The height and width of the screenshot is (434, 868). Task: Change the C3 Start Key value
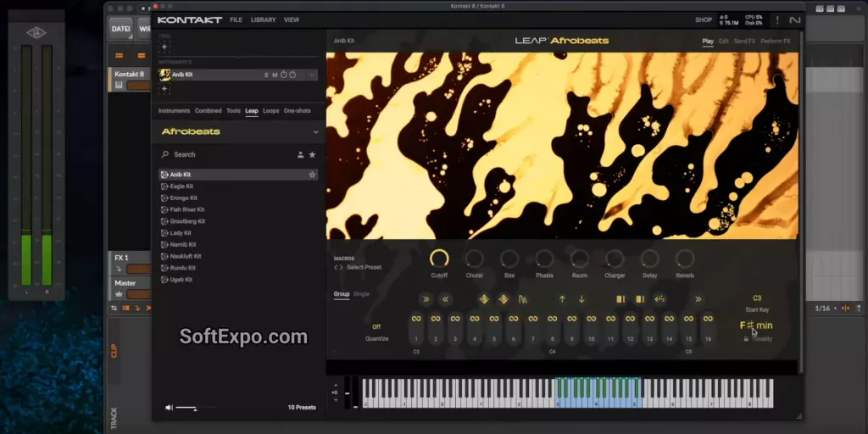tap(757, 298)
